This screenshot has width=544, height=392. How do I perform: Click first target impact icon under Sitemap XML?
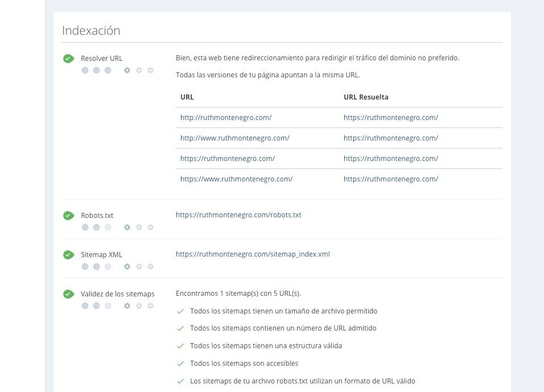[x=85, y=266]
